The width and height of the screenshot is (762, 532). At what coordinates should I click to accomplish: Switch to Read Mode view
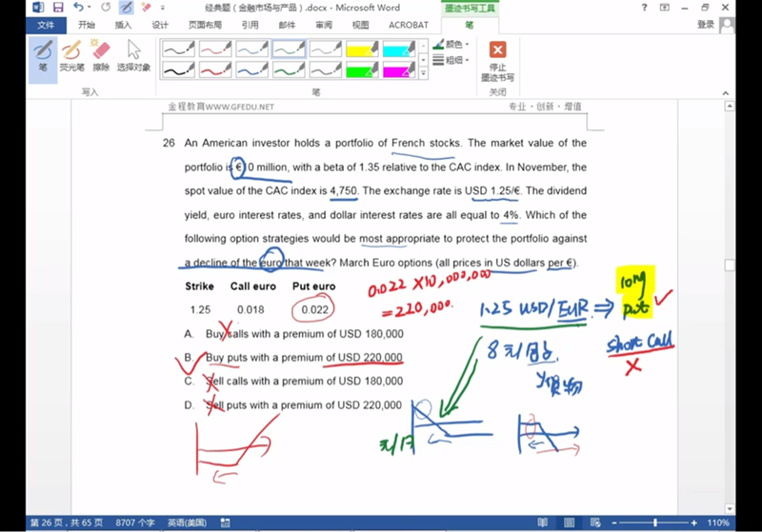[x=542, y=522]
